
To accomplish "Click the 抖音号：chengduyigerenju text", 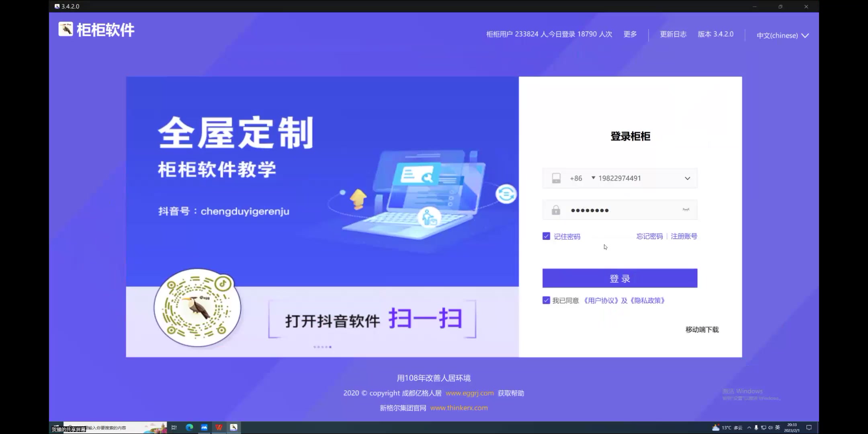I will (x=224, y=211).
